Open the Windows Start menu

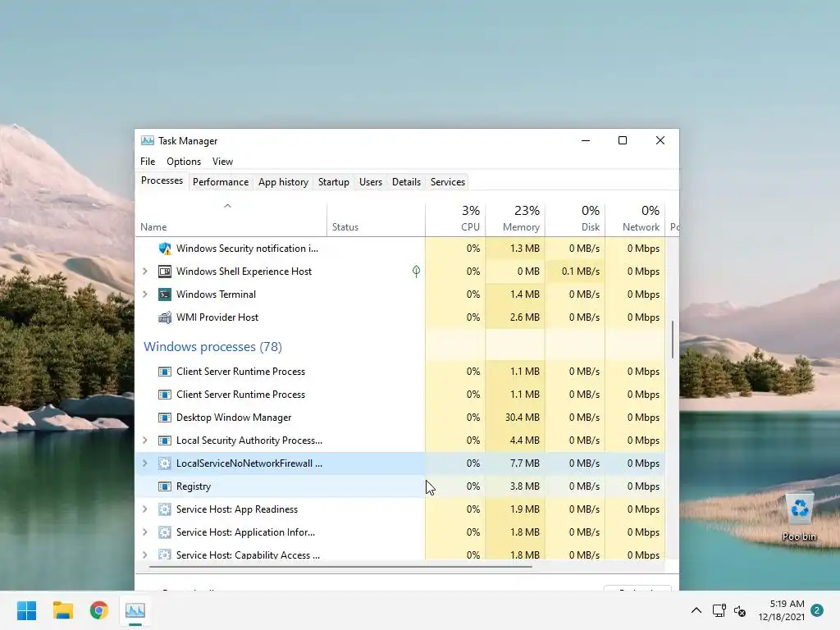26,610
